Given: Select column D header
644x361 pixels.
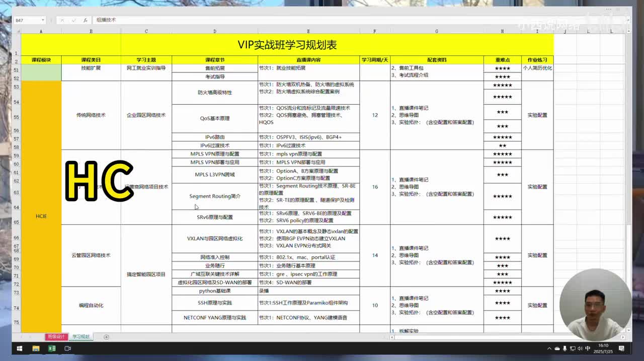Looking at the screenshot, I should 215,31.
